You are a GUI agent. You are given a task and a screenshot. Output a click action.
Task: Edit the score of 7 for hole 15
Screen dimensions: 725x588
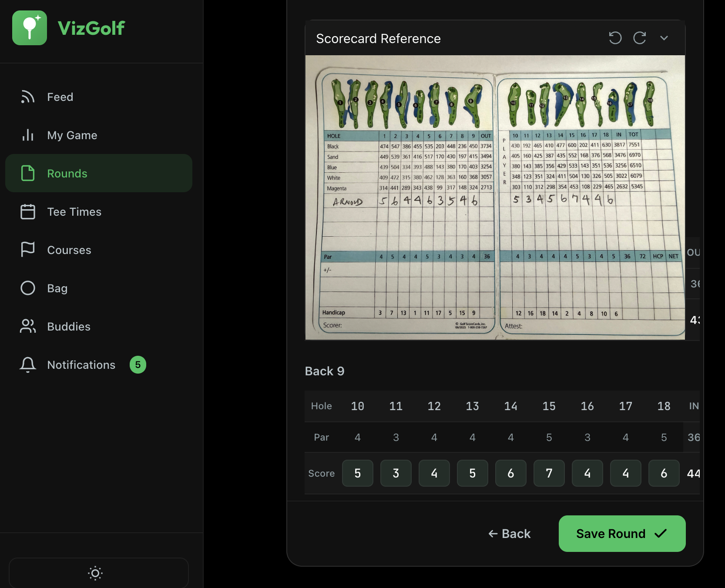[549, 473]
